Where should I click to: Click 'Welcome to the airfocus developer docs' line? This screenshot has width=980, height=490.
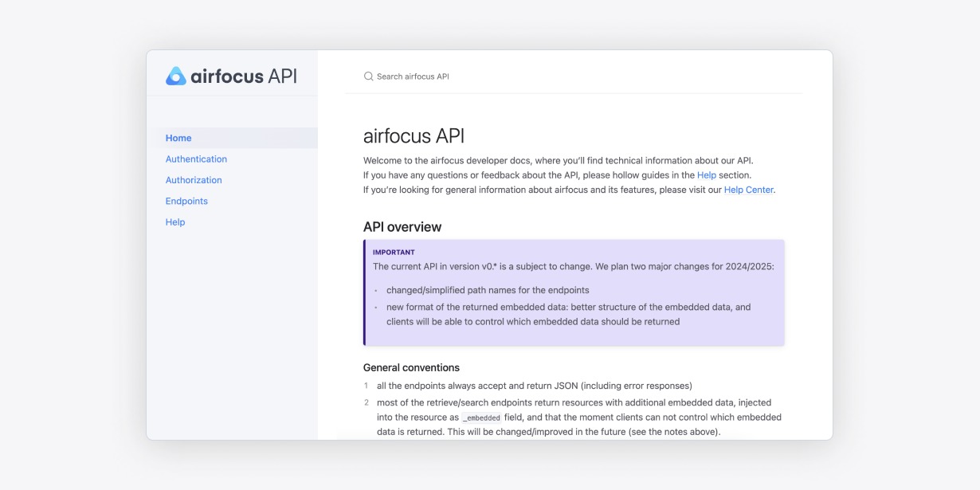click(x=558, y=160)
